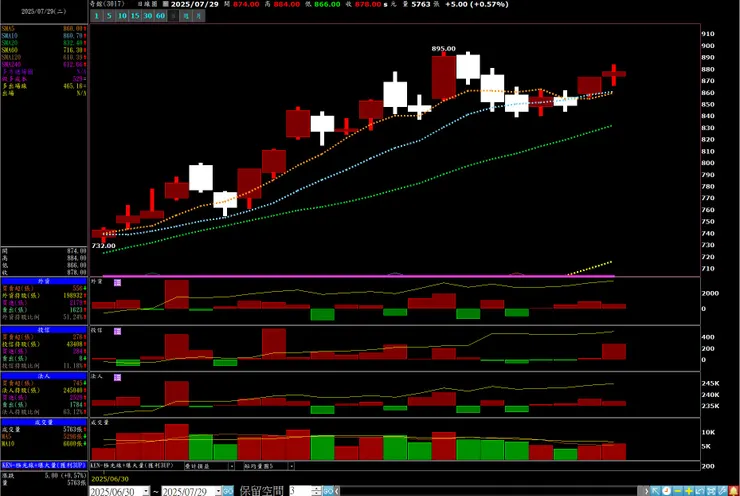Open the start date 2025/06/30 dropdown
Image resolution: width=740 pixels, height=496 pixels.
[146, 491]
